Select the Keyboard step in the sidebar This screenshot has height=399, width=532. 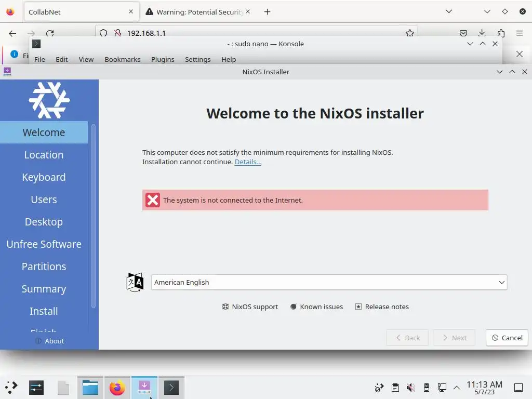pyautogui.click(x=44, y=177)
